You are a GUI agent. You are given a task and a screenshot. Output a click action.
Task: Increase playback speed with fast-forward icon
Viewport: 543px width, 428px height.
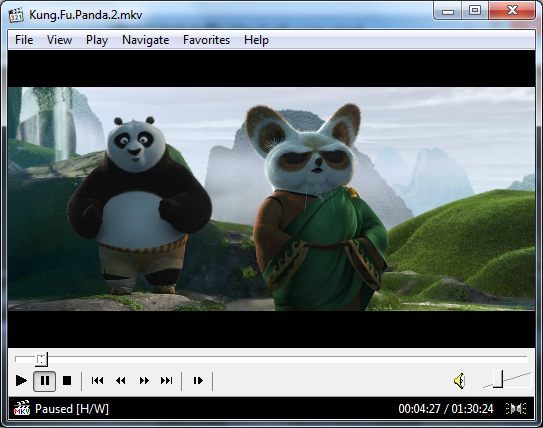click(x=144, y=381)
